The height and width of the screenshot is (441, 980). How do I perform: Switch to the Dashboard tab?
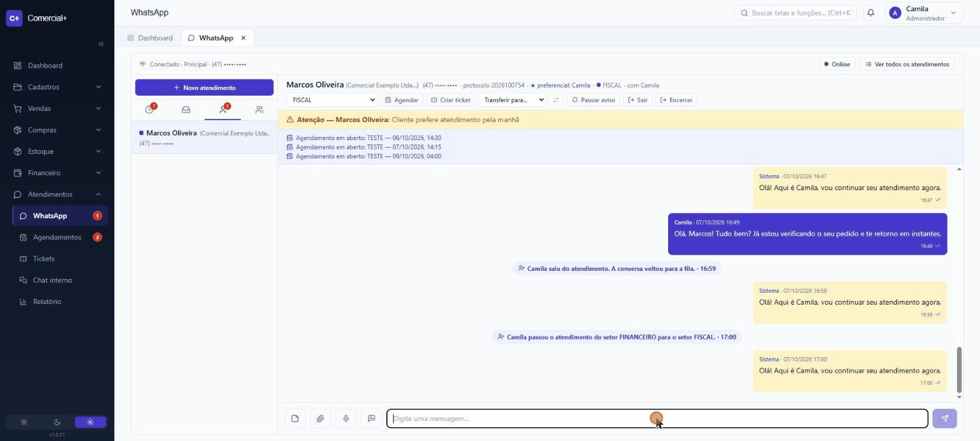[x=149, y=38]
